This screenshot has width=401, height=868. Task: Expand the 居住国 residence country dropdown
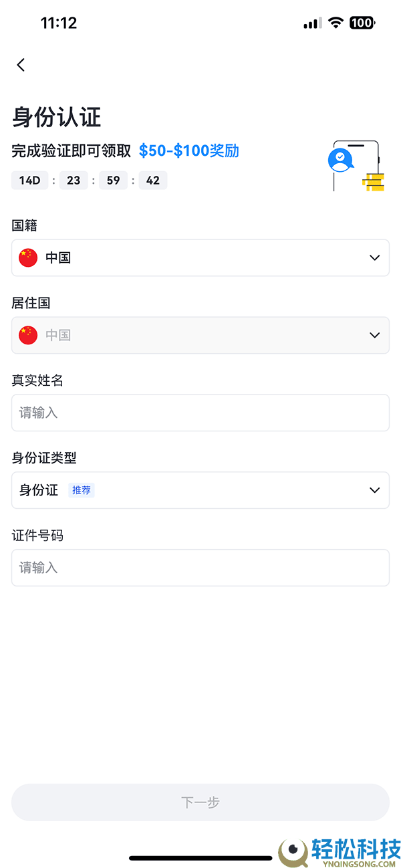tap(200, 335)
